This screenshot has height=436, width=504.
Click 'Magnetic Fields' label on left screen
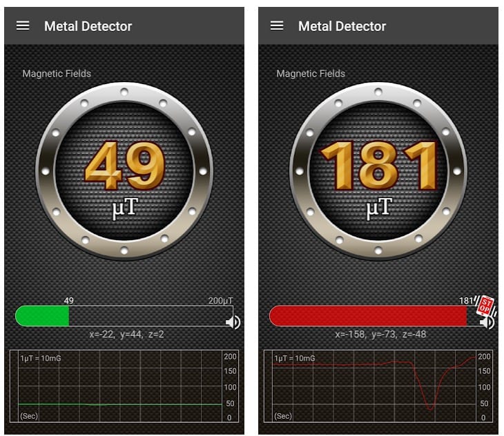[57, 74]
